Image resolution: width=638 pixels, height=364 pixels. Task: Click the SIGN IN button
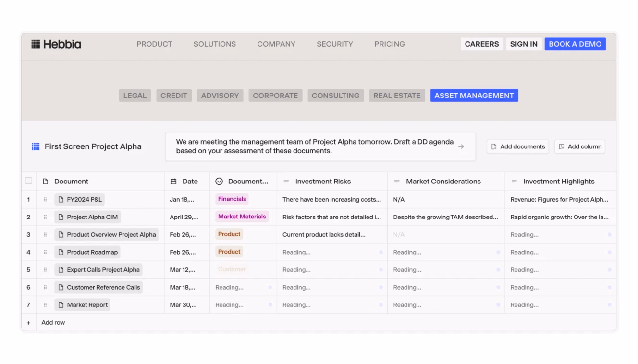coord(524,44)
